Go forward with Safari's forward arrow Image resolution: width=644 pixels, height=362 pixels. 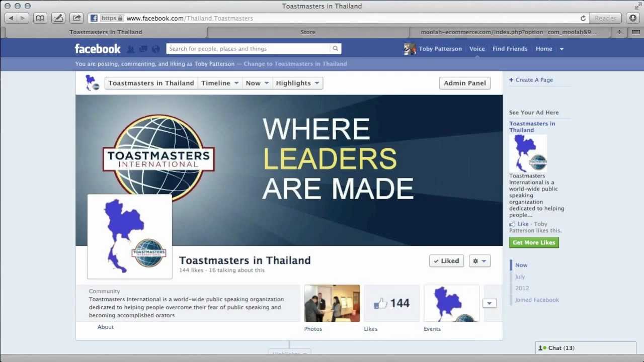point(23,18)
